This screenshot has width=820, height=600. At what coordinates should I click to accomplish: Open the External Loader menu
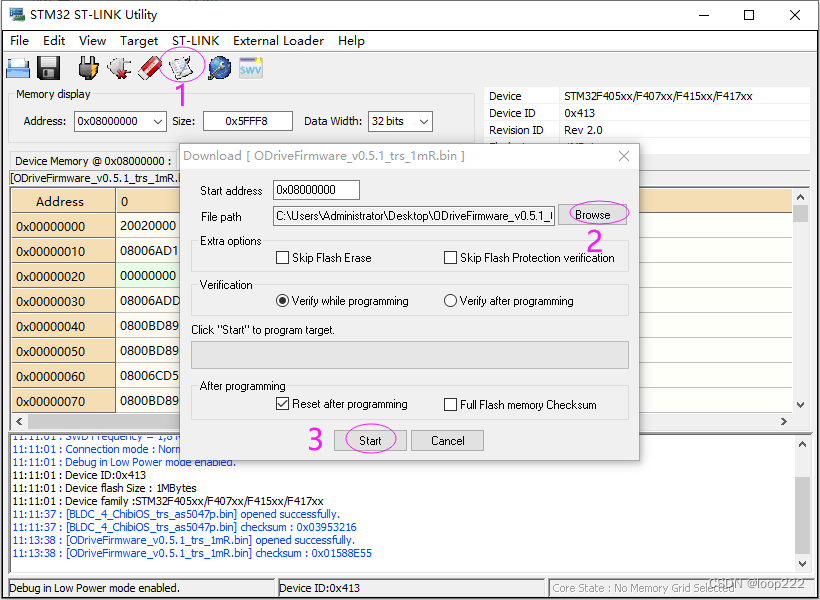coord(279,41)
